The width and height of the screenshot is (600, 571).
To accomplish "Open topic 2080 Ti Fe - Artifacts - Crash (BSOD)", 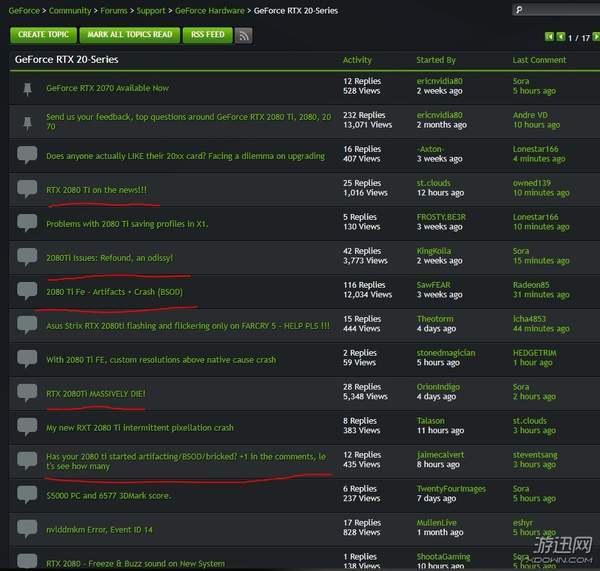I will pyautogui.click(x=114, y=292).
